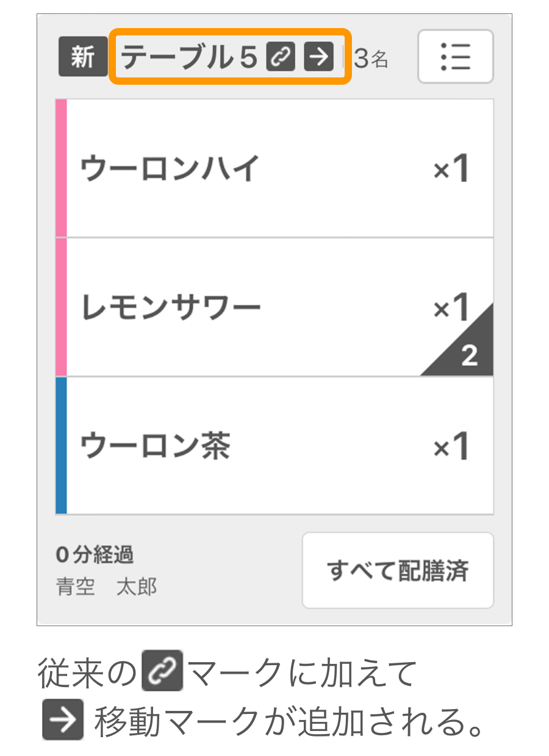The height and width of the screenshot is (756, 549).
Task: Click the pink color bar beside ウーロンハイ
Action: click(x=61, y=168)
